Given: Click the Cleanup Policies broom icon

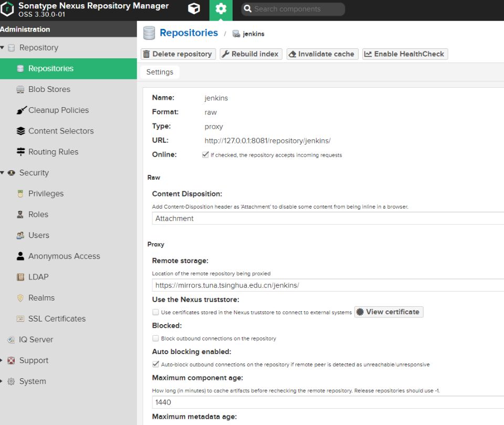Looking at the screenshot, I should (x=21, y=110).
